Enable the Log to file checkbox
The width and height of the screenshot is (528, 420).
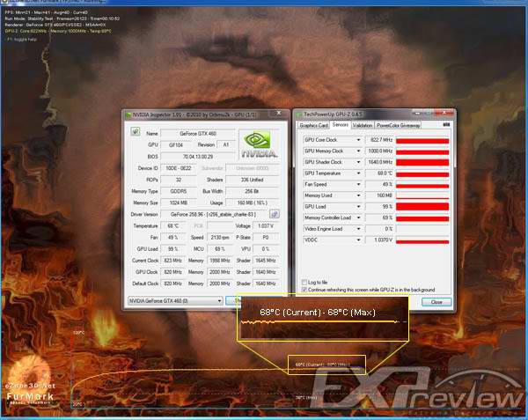click(x=304, y=283)
